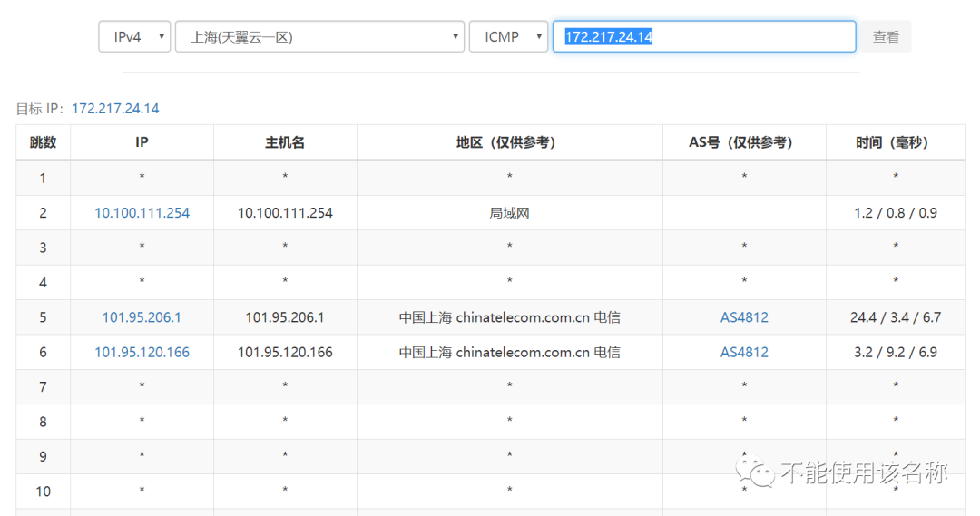Expand the 上海(天翼云一区) node location dropdown

pos(319,37)
